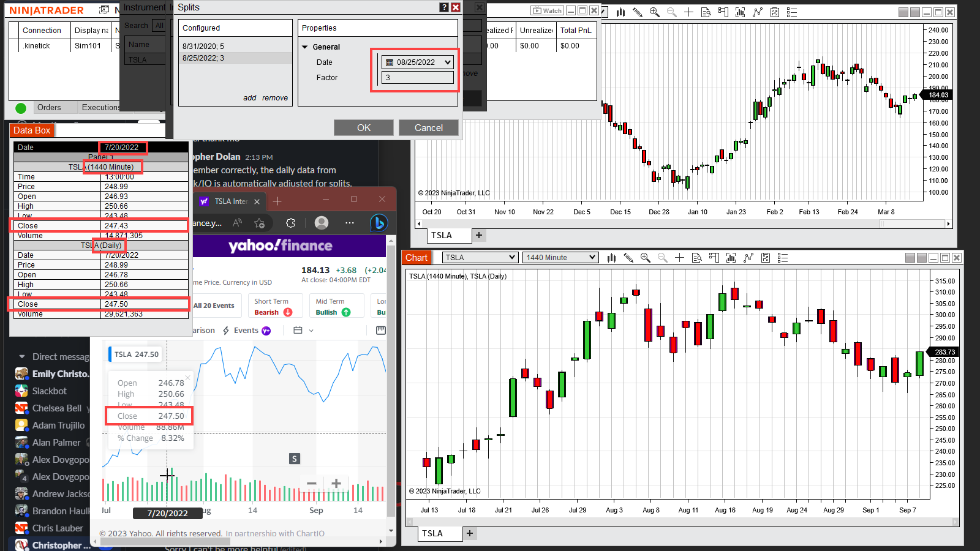Click the green connection status indicator
The image size is (980, 551).
click(x=21, y=108)
